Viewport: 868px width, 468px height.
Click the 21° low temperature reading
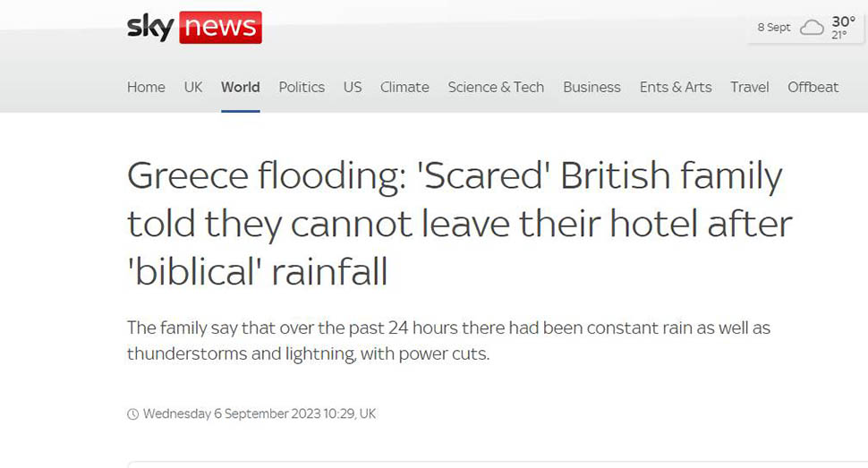[x=839, y=36]
